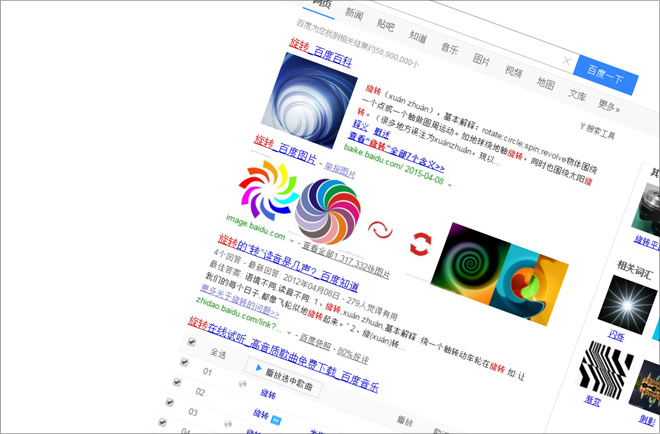
Task: Click the 举报图片 report link
Action: pyautogui.click(x=340, y=169)
